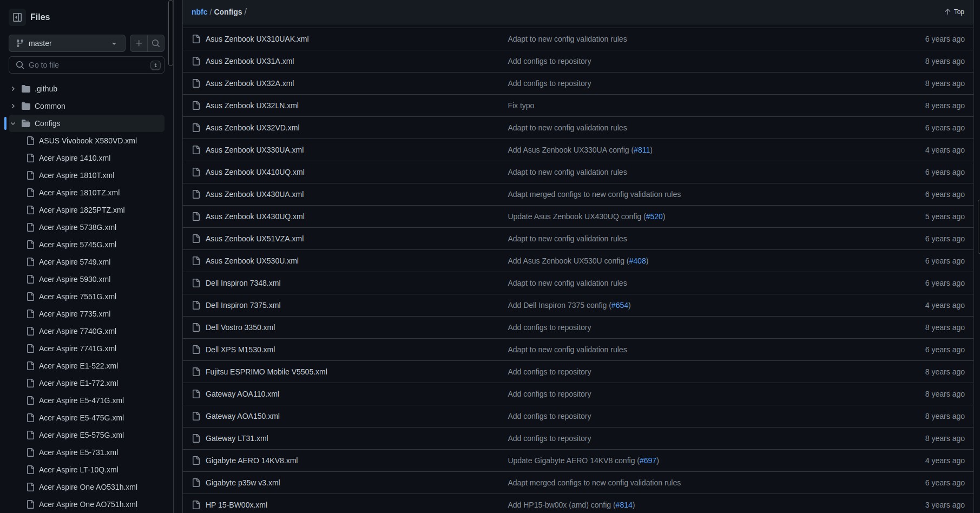
Task: Click file icon of Asus Zenbook UX51VZA.xml row
Action: (x=196, y=239)
